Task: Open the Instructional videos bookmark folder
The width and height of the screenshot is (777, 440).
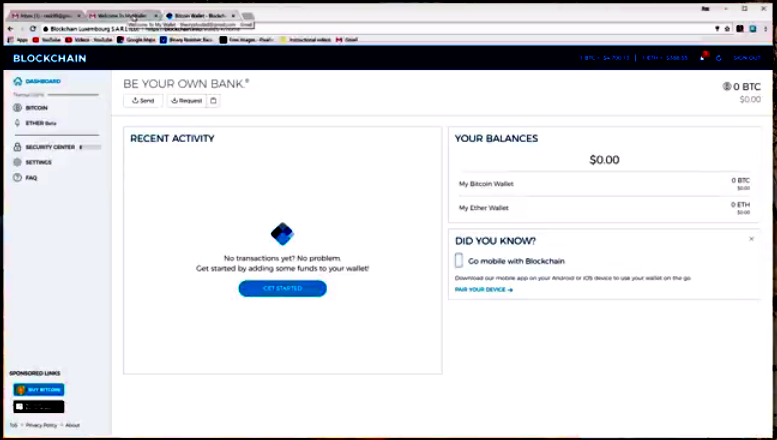Action: (x=306, y=40)
